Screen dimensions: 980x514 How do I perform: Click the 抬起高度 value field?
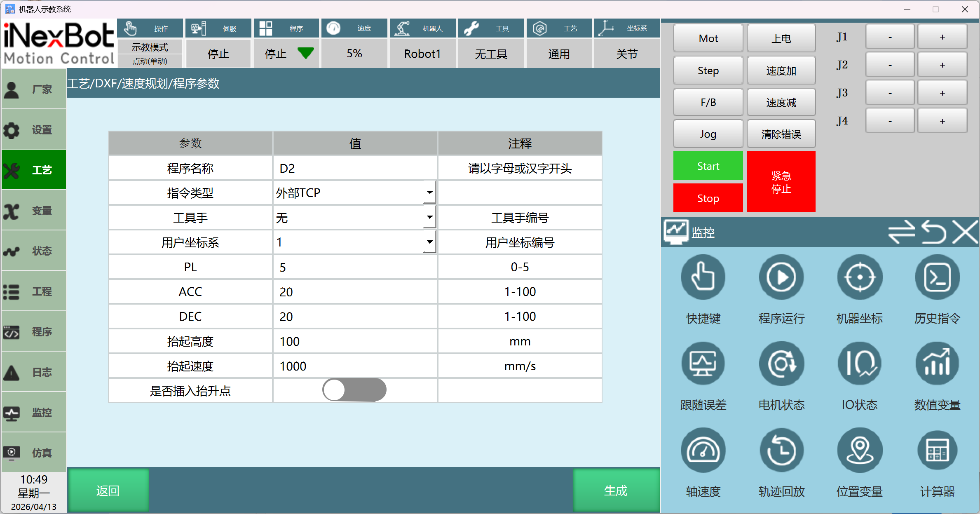354,341
